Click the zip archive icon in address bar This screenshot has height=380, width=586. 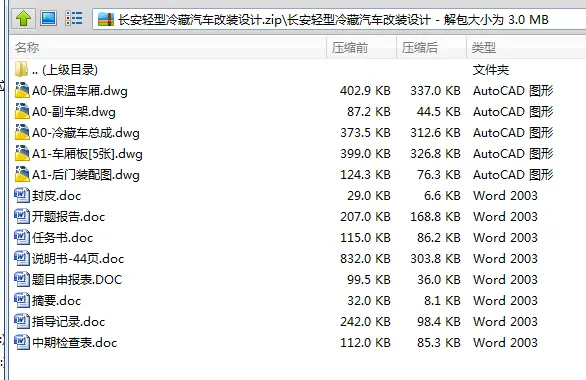point(106,19)
